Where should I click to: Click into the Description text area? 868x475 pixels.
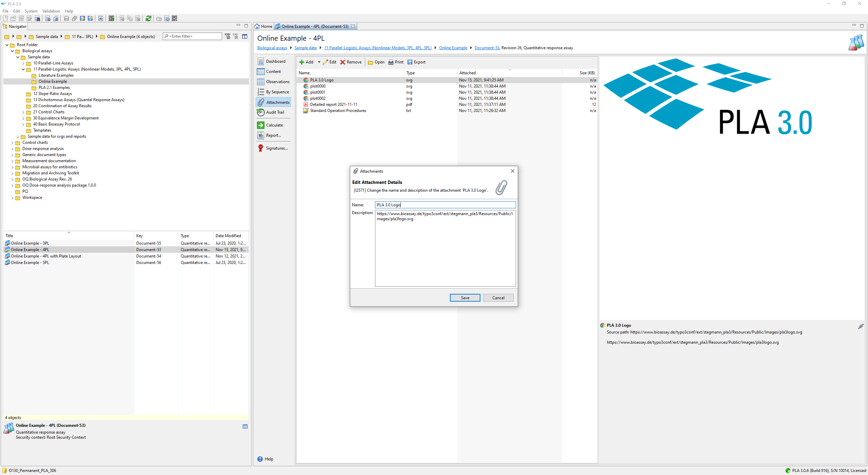pos(445,248)
